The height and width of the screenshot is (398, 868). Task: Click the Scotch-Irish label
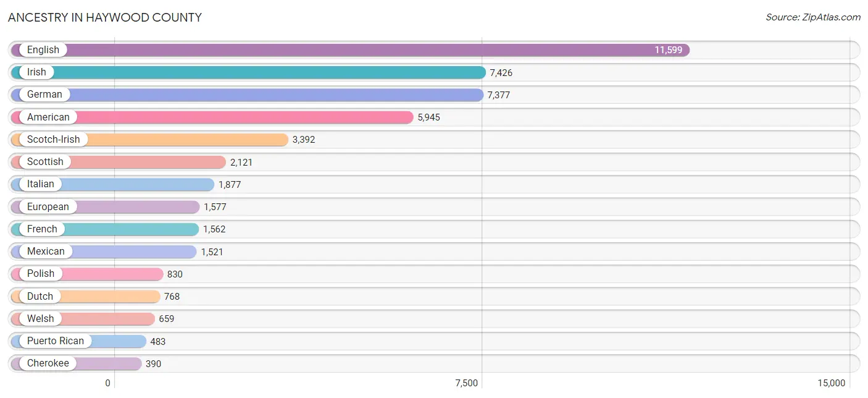click(x=53, y=139)
